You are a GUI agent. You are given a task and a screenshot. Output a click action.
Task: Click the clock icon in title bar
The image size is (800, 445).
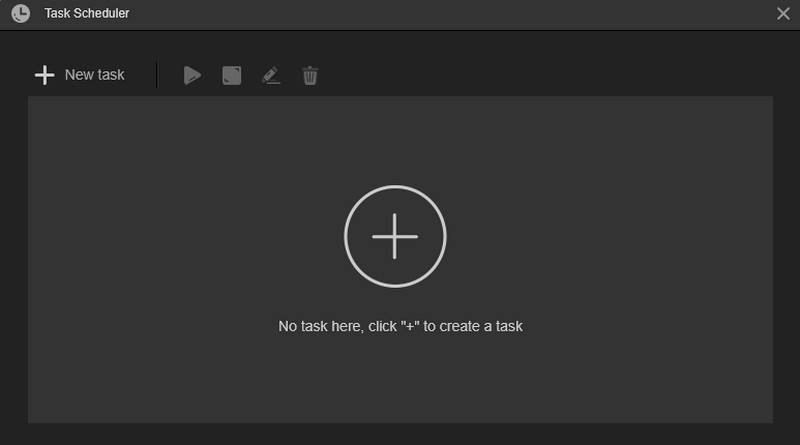20,14
